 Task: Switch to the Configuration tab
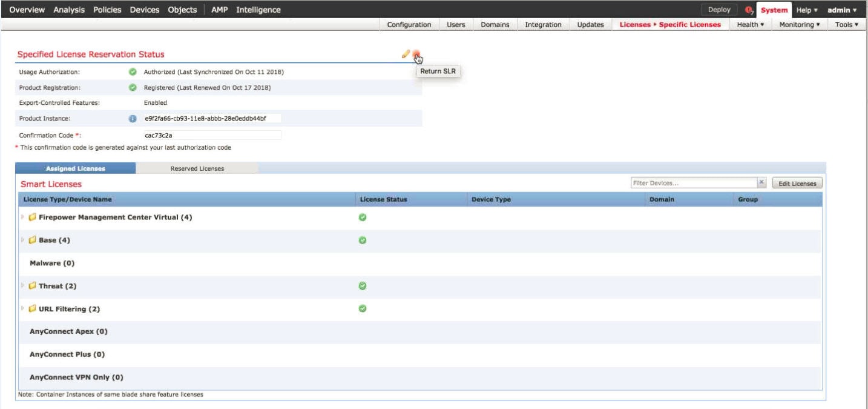[409, 25]
